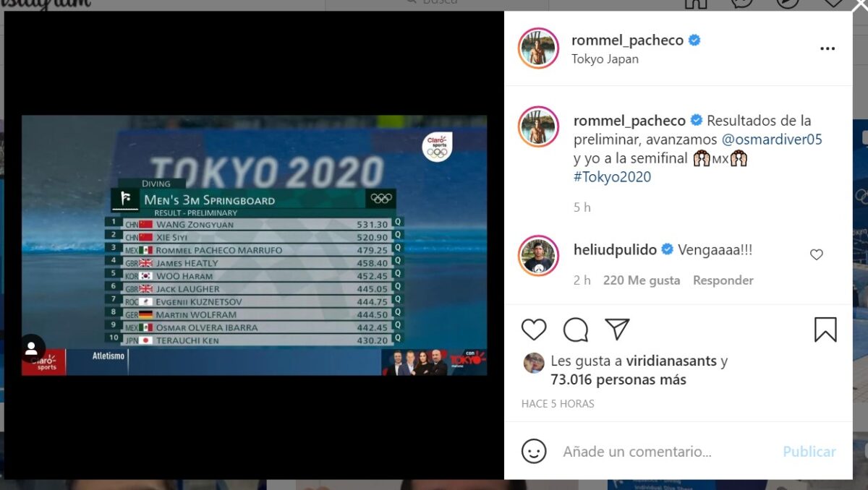The height and width of the screenshot is (490, 868).
Task: Open the viridianasants liker profile link
Action: coord(671,361)
